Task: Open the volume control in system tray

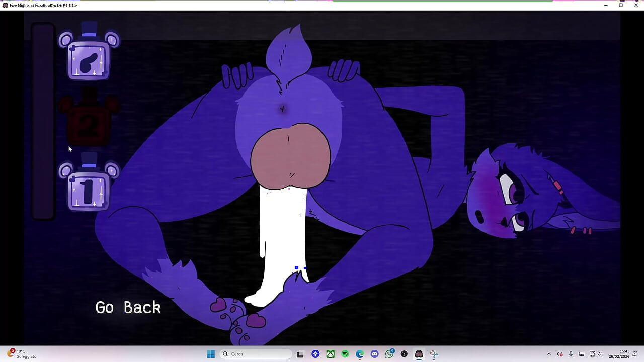Action: coord(599,353)
